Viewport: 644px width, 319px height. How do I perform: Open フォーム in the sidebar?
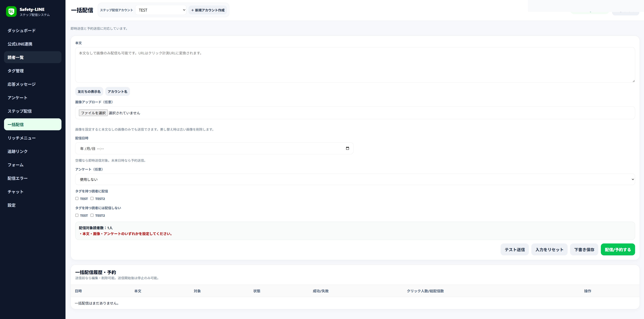33,165
